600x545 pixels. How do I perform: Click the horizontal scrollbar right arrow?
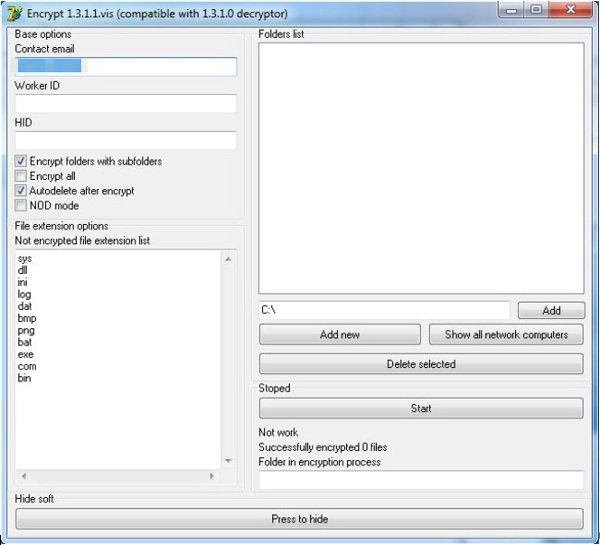coord(213,477)
